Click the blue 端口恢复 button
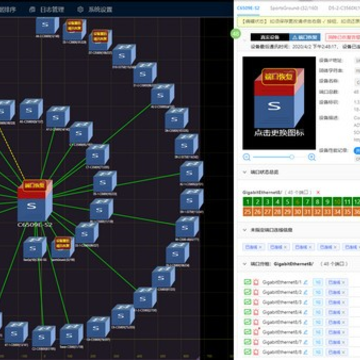The image size is (360, 360). (305, 37)
